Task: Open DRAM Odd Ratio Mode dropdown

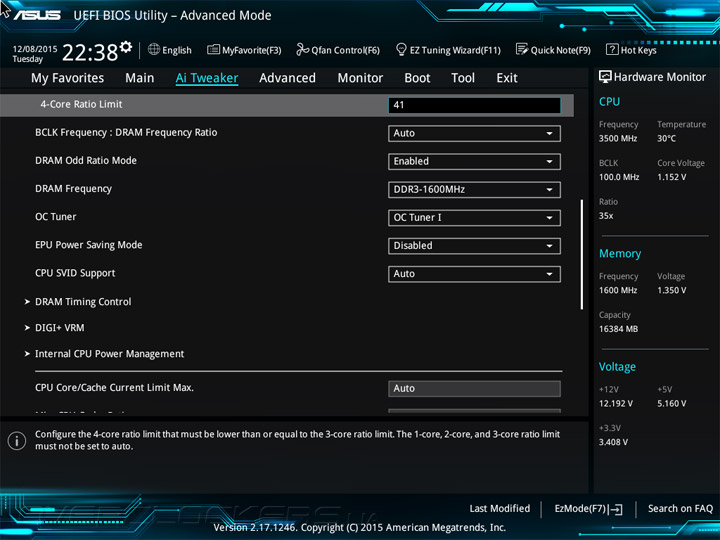Action: [474, 162]
